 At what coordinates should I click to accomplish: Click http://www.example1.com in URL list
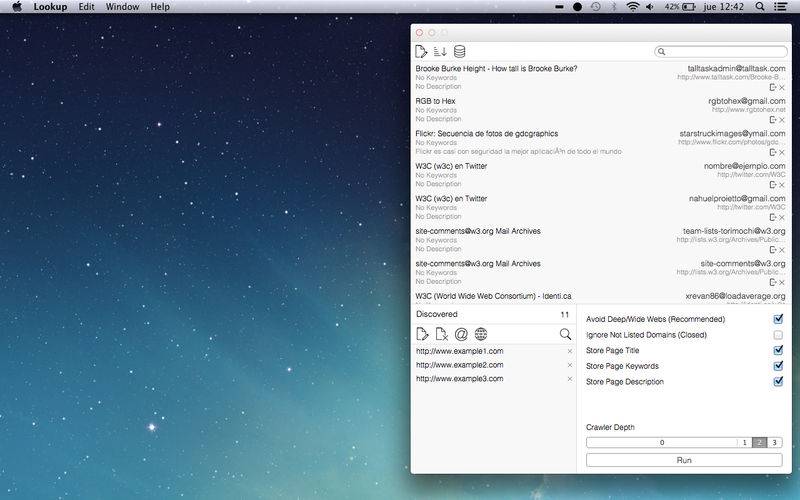coord(459,351)
